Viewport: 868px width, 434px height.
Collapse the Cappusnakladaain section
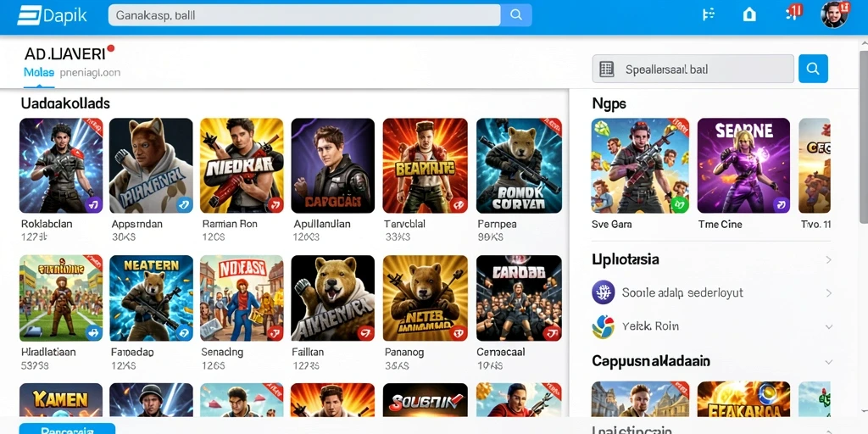pyautogui.click(x=829, y=362)
